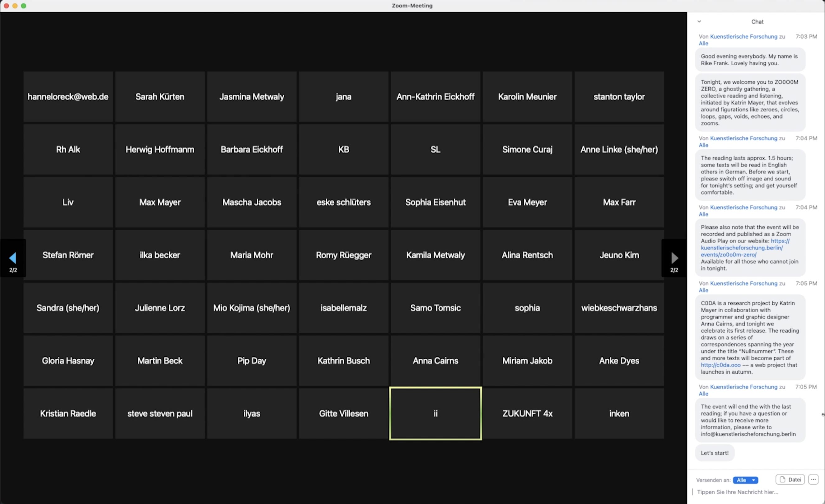Select hanneloreck@web.de participant tile
This screenshot has width=825, height=504.
[68, 97]
